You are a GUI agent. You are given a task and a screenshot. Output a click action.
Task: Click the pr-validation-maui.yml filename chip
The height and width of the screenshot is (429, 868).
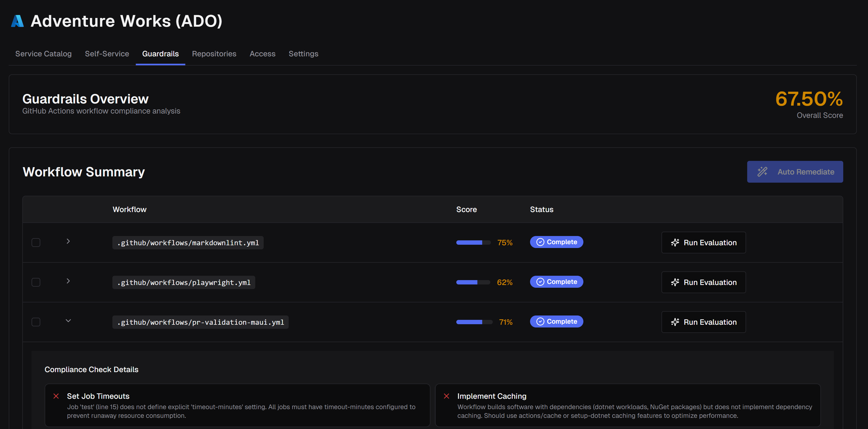coord(201,322)
